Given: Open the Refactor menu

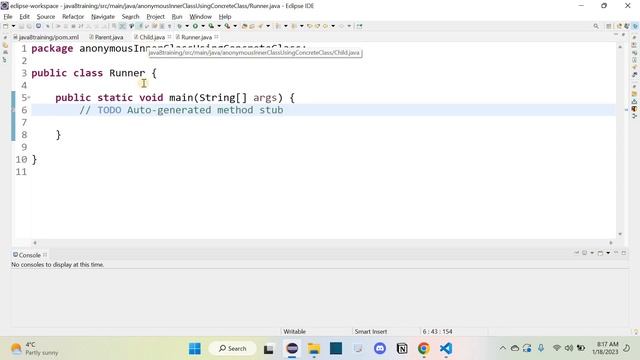Looking at the screenshot, I should pos(73,17).
